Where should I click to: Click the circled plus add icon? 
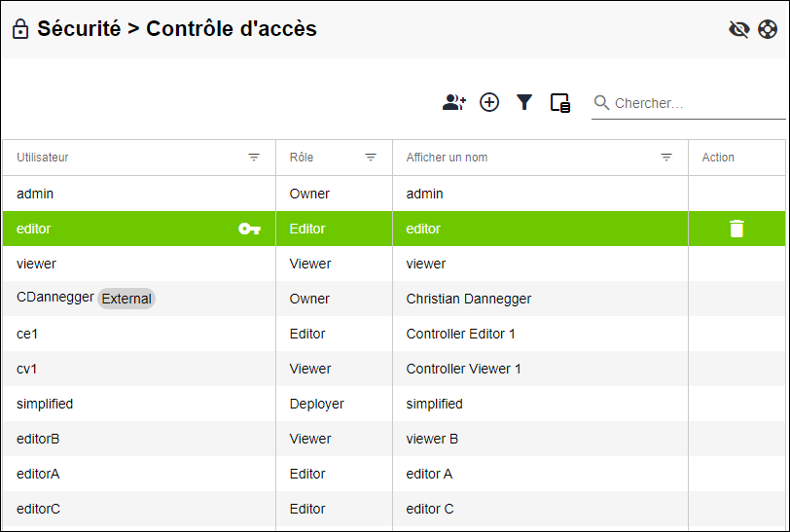point(489,102)
